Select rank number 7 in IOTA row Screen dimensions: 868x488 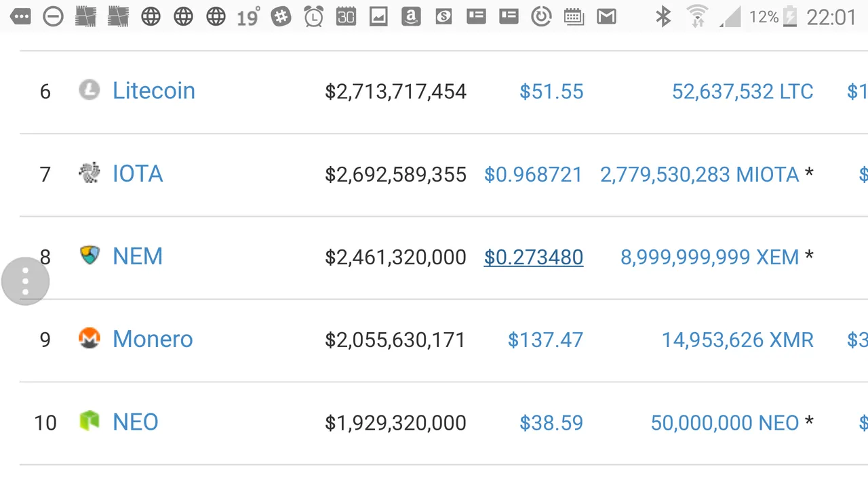(45, 174)
